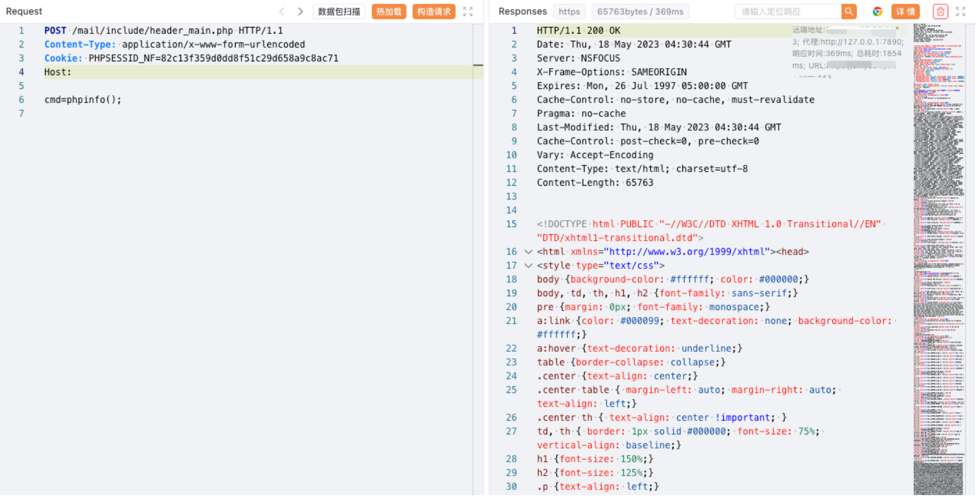Click the HTTP/1.1 200 OK status line
This screenshot has height=501, width=980.
click(x=578, y=31)
